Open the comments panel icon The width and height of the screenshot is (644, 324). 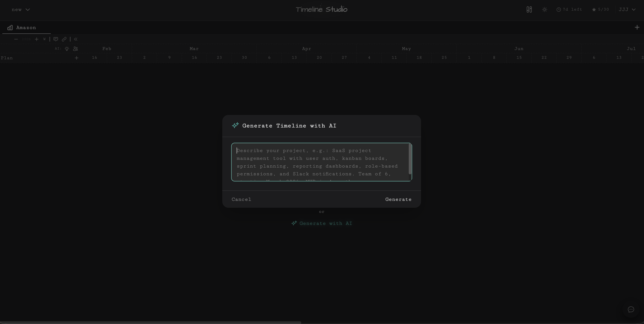[56, 39]
